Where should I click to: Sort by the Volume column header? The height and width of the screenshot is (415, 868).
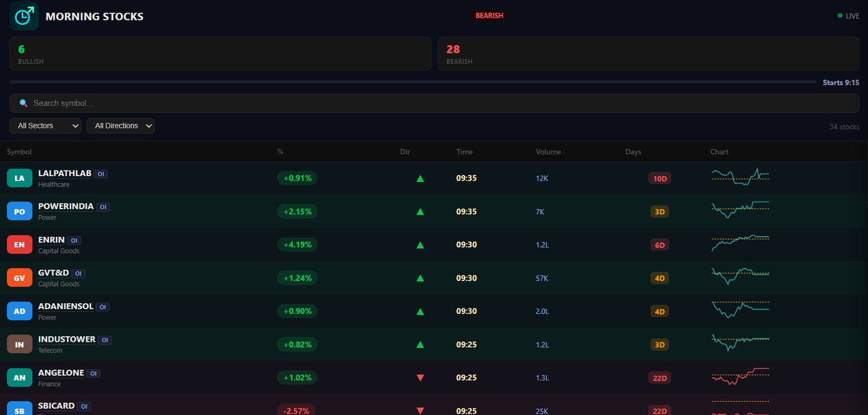pyautogui.click(x=548, y=152)
